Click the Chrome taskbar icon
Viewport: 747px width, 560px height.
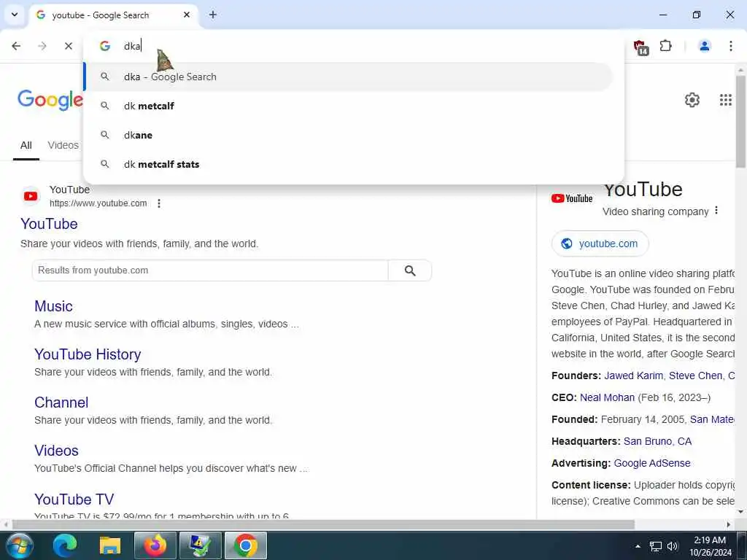(x=245, y=545)
